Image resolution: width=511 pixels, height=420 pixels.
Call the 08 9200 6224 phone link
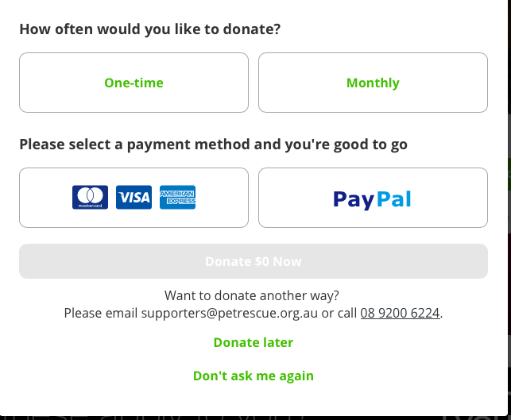[400, 313]
